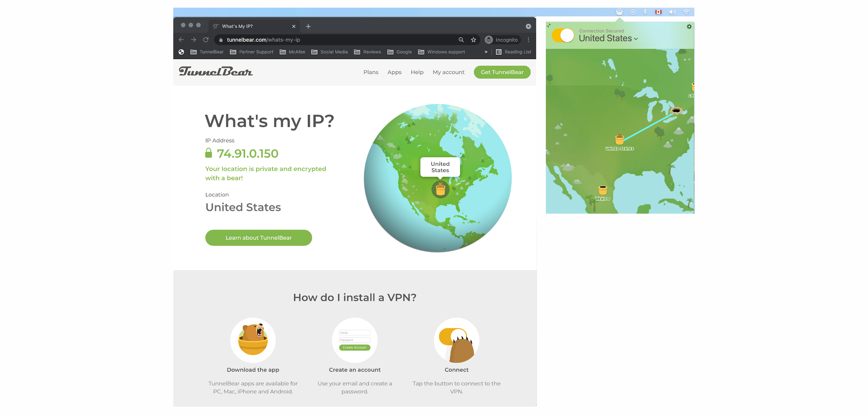Open the volume menu bar icon
The image size is (868, 416).
tap(672, 12)
